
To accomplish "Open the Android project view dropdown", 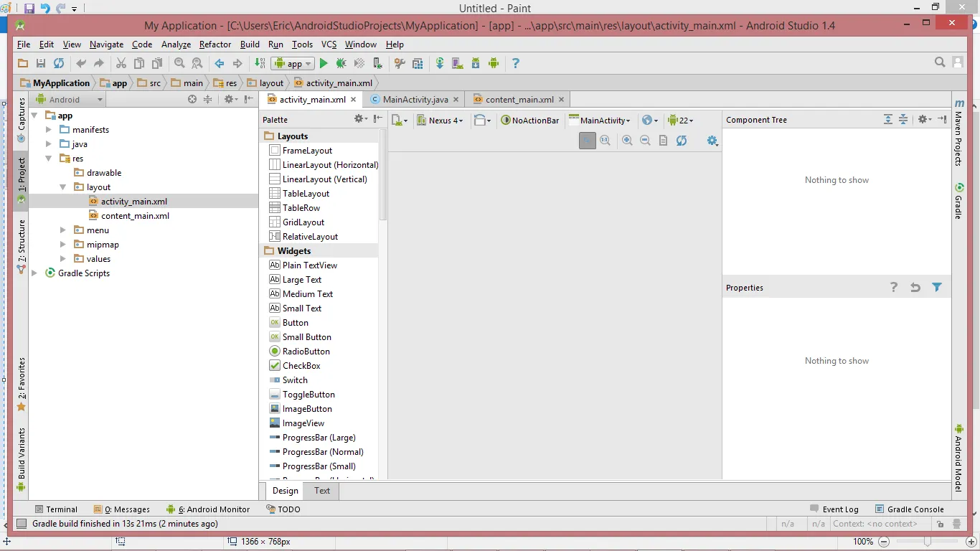I will [x=70, y=100].
